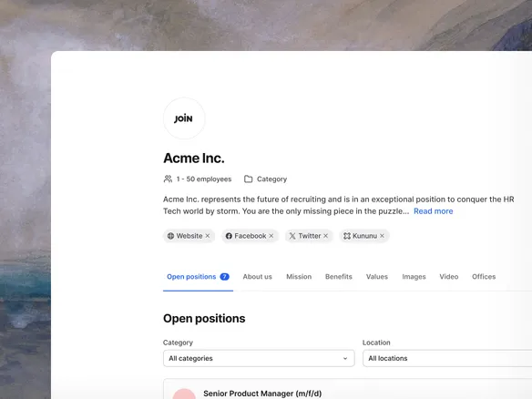This screenshot has width=532, height=399.
Task: Click the employees people icon
Action: 168,179
